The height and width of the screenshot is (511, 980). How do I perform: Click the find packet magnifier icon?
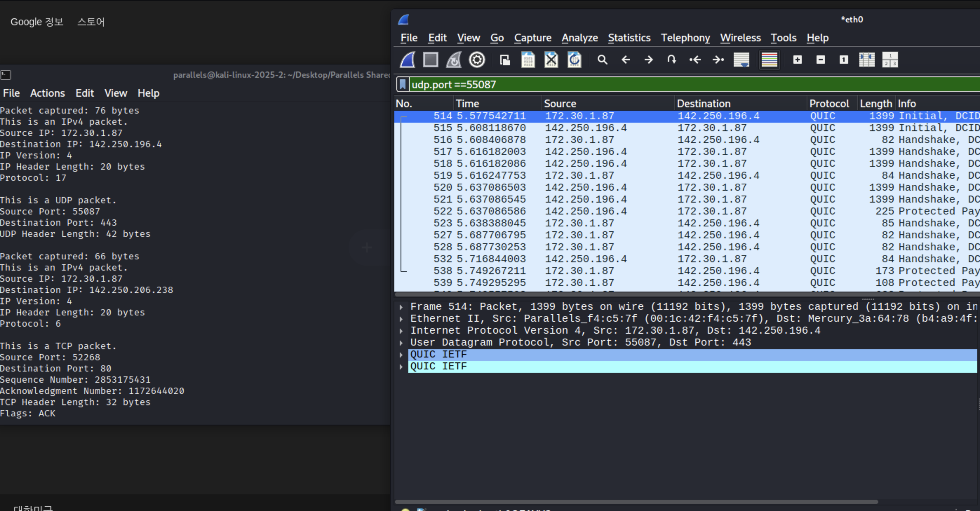pyautogui.click(x=602, y=60)
